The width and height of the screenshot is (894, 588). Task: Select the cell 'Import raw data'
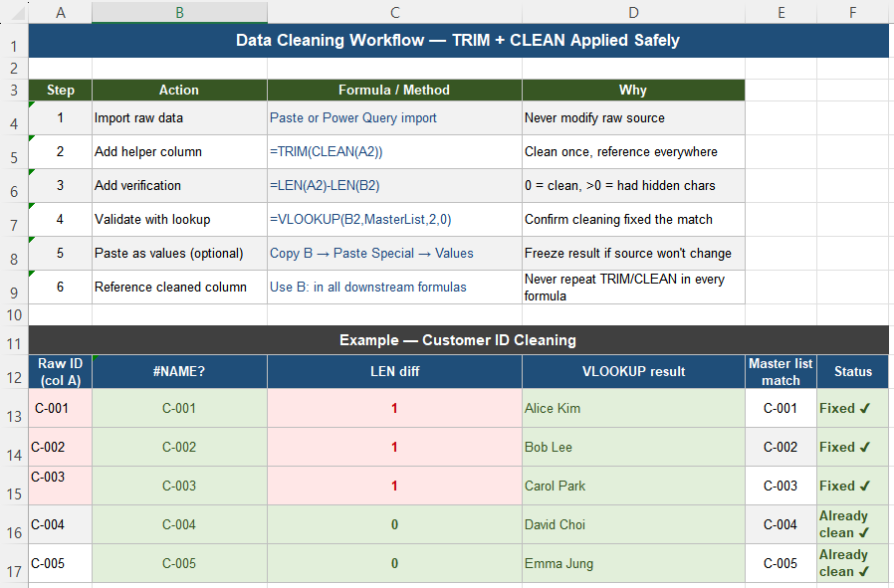tap(179, 118)
